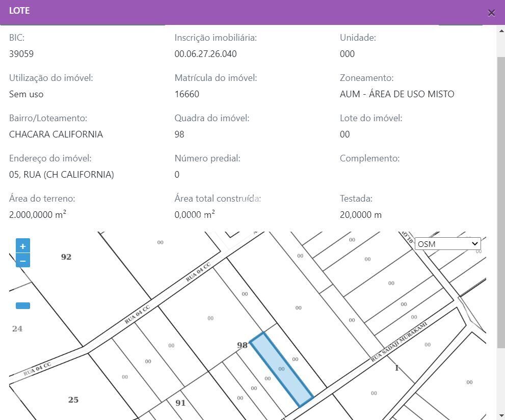Click the Testada value 20,0000 m
Image resolution: width=505 pixels, height=420 pixels.
[x=360, y=215]
